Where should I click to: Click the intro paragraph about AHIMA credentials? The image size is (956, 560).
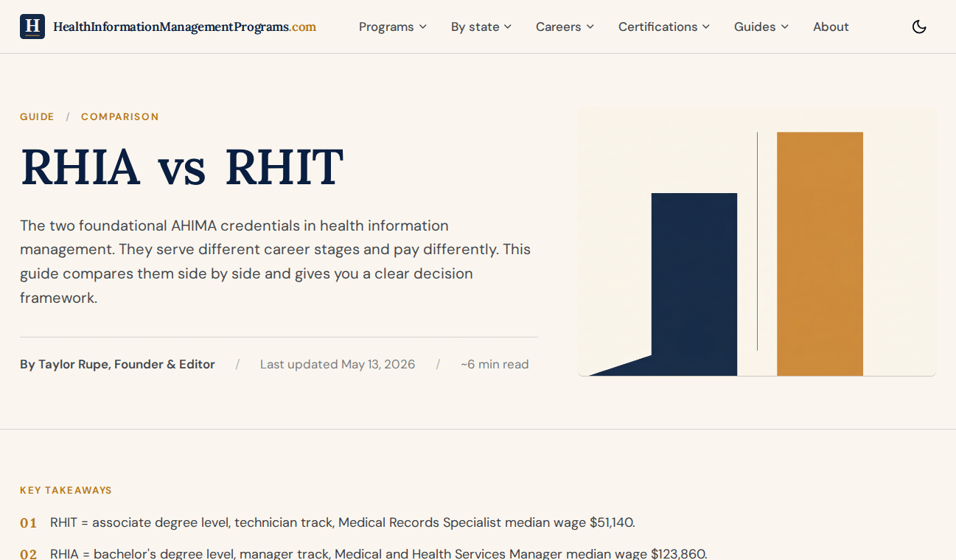pos(276,262)
